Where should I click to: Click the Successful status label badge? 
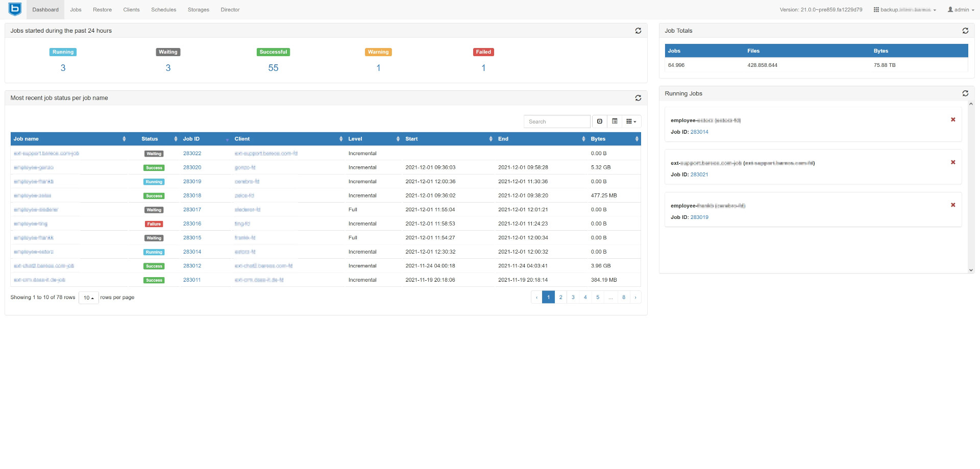[x=273, y=52]
